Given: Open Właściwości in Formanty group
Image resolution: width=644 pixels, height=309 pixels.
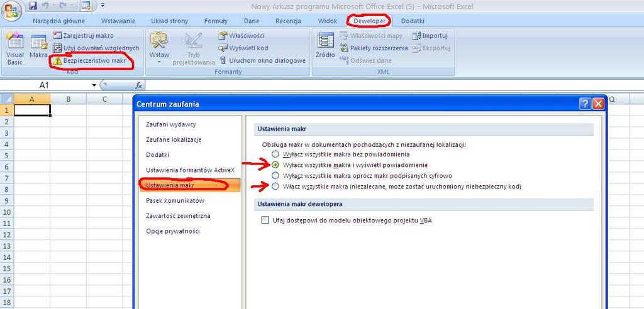Looking at the screenshot, I should click(x=241, y=36).
